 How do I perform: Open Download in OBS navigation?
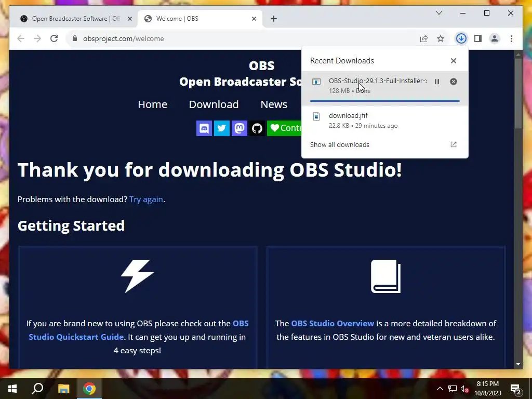pos(214,104)
